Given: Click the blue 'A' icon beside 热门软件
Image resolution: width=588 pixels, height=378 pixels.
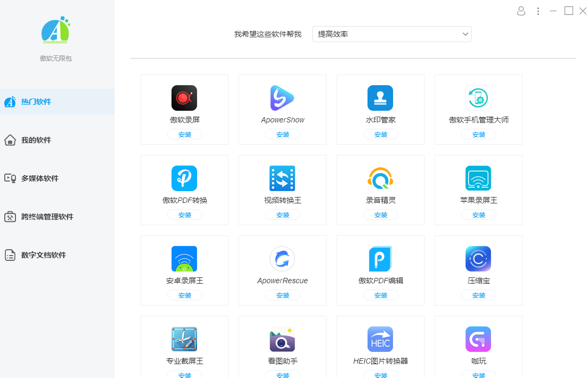Looking at the screenshot, I should 10,102.
